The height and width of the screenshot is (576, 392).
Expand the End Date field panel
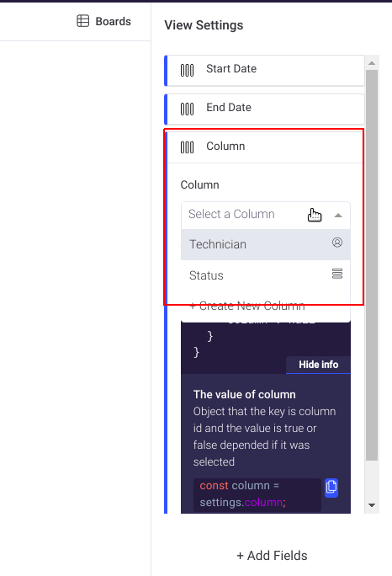[264, 109]
